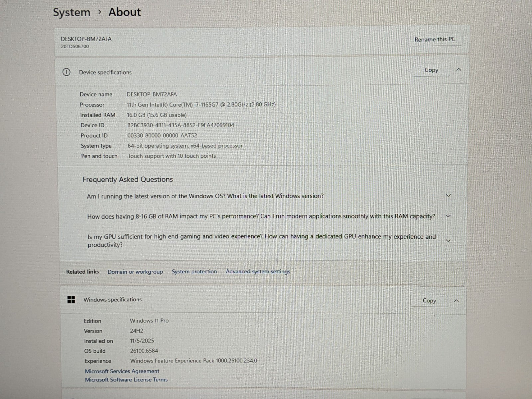Open Microsoft Services Agreement link

coord(122,371)
